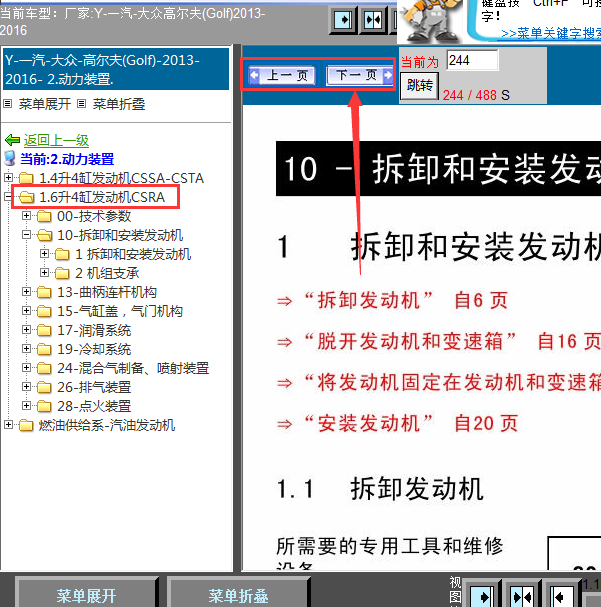Click folder icon of 1.6升4缸发动机CSRA

tap(26, 197)
